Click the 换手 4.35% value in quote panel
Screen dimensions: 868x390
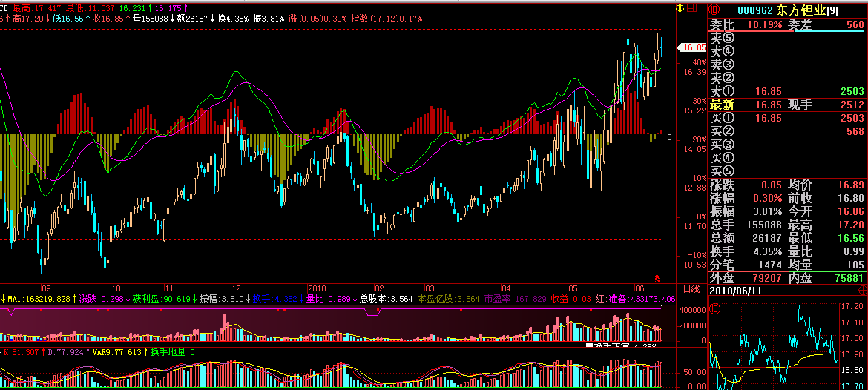point(767,251)
